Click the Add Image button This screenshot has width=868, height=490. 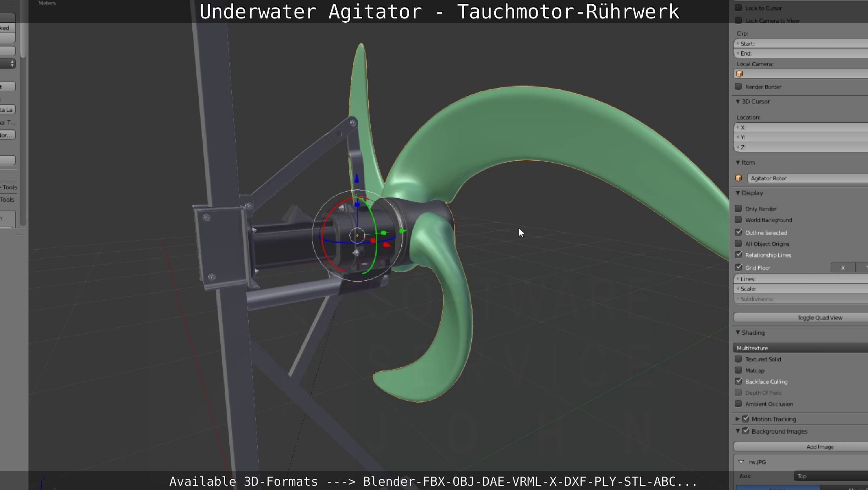pyautogui.click(x=801, y=447)
